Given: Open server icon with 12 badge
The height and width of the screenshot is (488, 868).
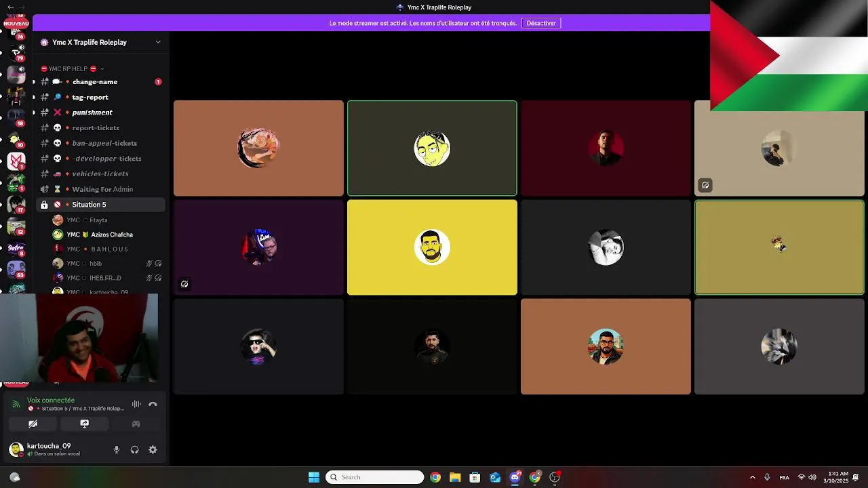Looking at the screenshot, I should pyautogui.click(x=16, y=226).
